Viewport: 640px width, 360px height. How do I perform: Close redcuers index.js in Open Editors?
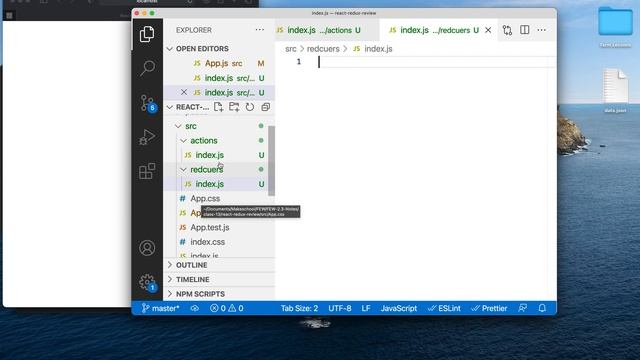[x=184, y=92]
